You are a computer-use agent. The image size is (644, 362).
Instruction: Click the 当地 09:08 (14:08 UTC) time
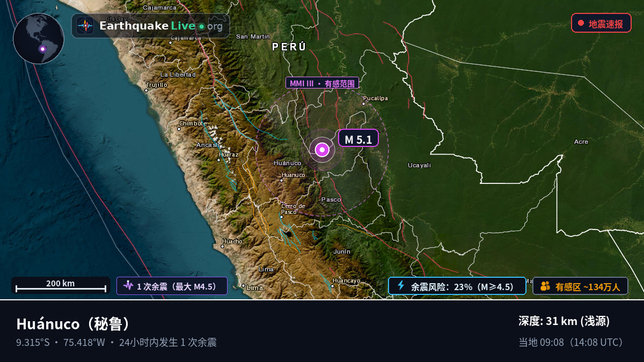[x=571, y=342]
